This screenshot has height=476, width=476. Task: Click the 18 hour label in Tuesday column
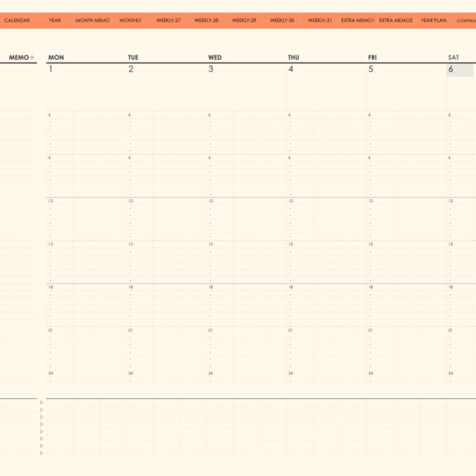pyautogui.click(x=130, y=287)
